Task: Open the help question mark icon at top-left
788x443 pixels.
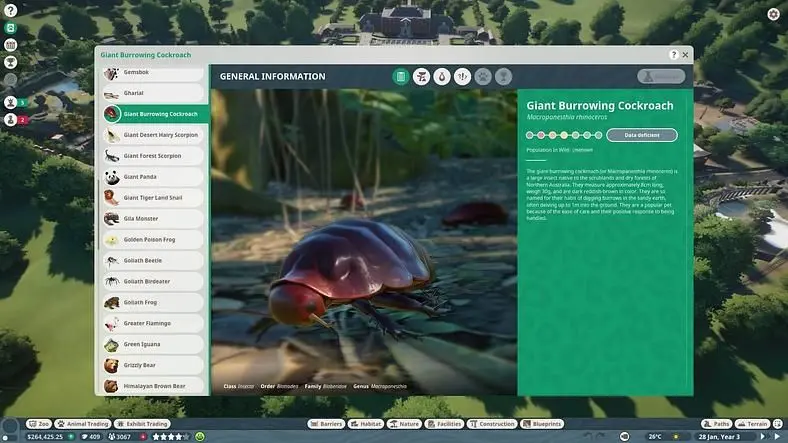Action: 10,10
